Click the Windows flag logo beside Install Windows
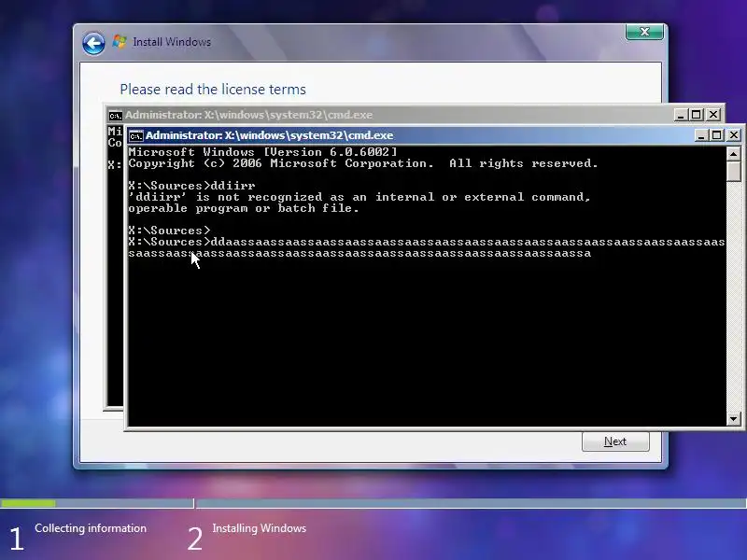The width and height of the screenshot is (747, 560). pos(120,42)
